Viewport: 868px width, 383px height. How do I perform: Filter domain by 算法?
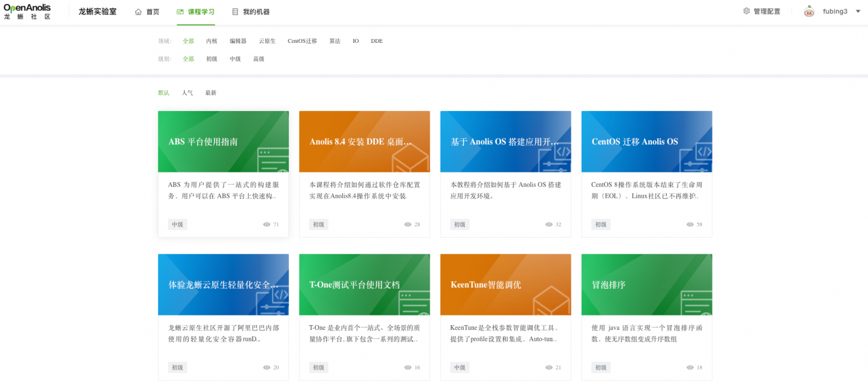point(335,41)
